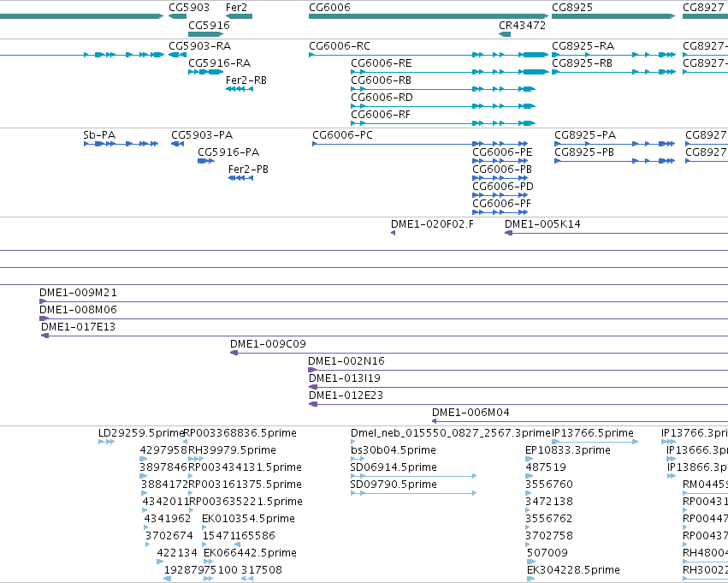Select EST EK010354.5prime label

[x=248, y=520]
